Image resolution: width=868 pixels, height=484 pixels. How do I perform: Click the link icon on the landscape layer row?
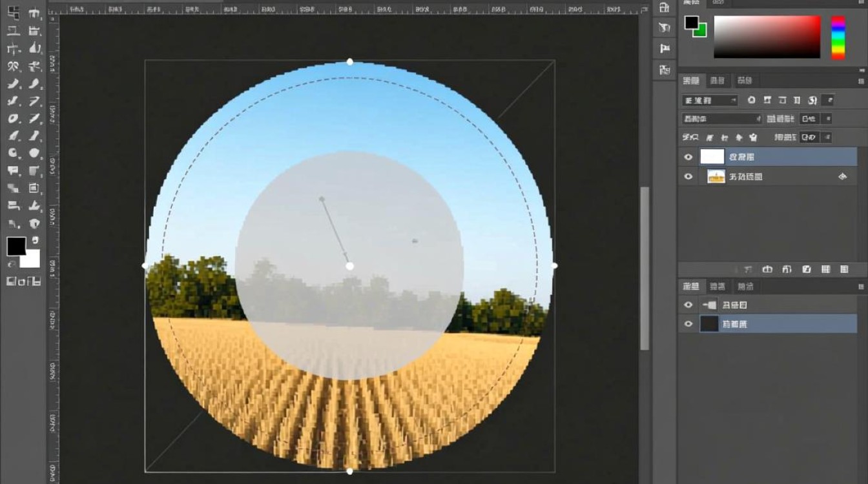(x=842, y=176)
